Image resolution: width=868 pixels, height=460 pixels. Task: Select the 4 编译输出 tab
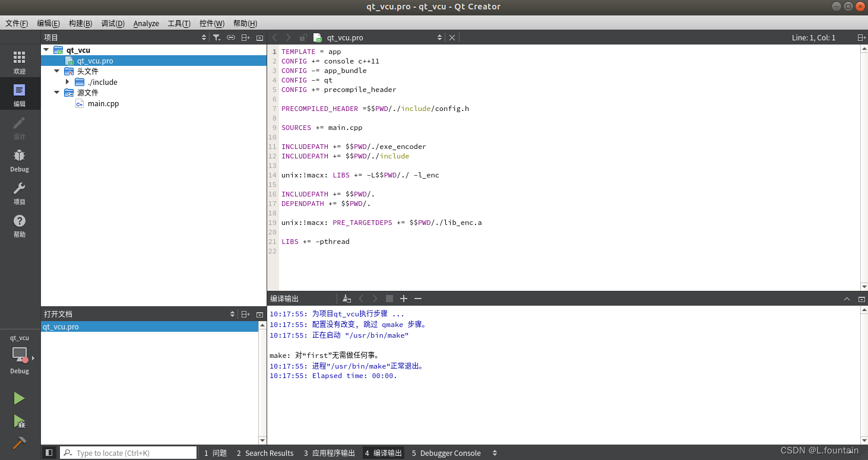(x=384, y=453)
